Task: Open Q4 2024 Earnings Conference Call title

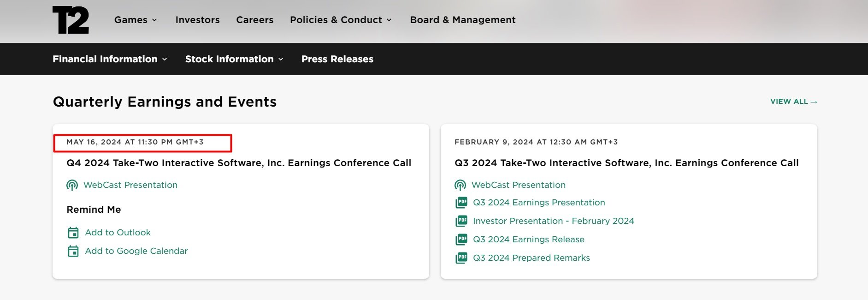Action: coord(239,163)
